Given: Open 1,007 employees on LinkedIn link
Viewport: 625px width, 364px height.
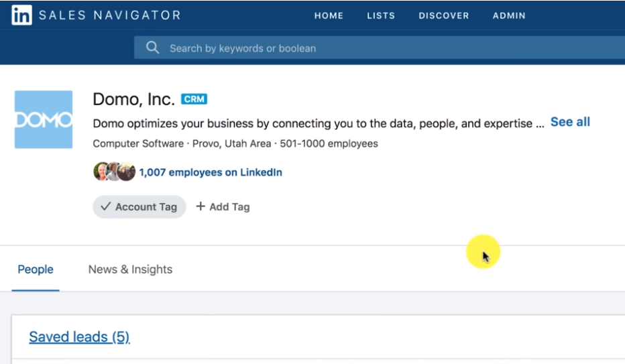Looking at the screenshot, I should coord(211,172).
